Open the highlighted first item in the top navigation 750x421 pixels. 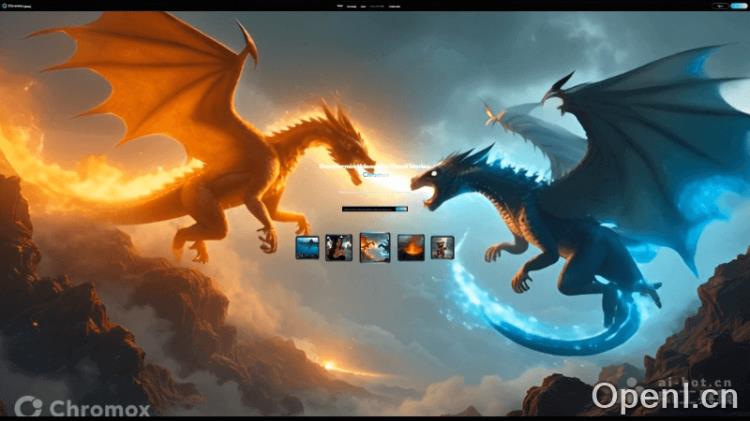[x=340, y=5]
